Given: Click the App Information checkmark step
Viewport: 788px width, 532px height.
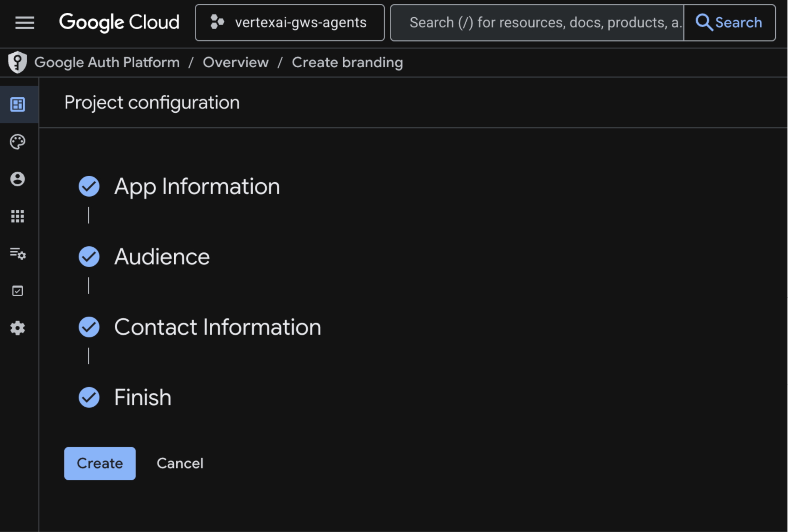Looking at the screenshot, I should click(x=89, y=187).
